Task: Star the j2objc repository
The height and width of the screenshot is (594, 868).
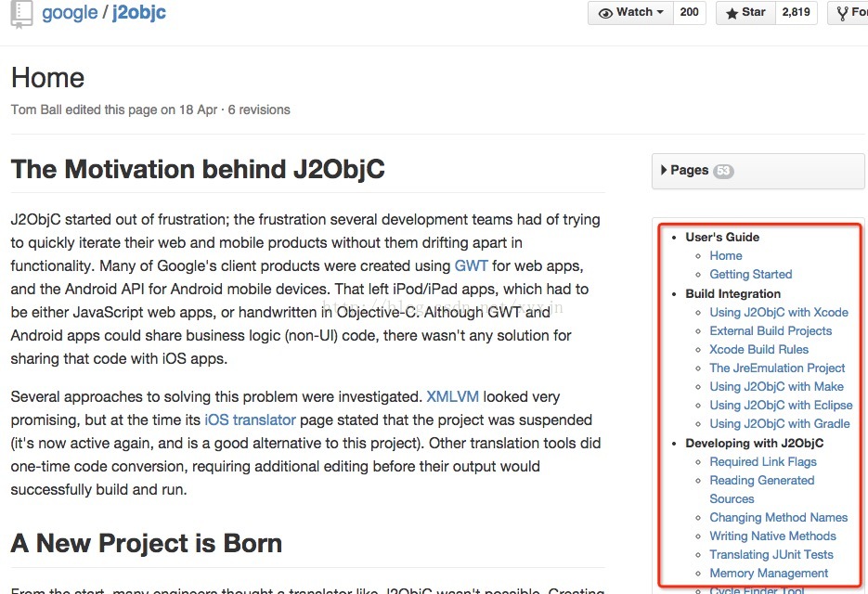Action: click(x=745, y=12)
